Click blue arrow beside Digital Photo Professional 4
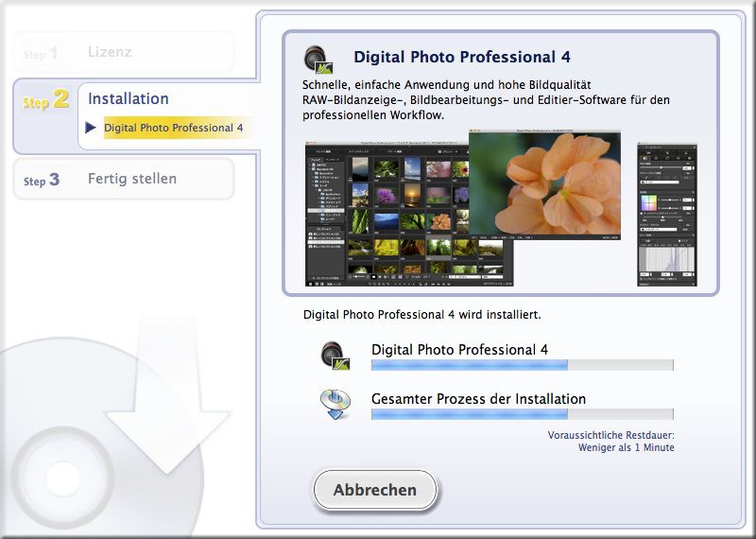756x539 pixels. (x=91, y=128)
